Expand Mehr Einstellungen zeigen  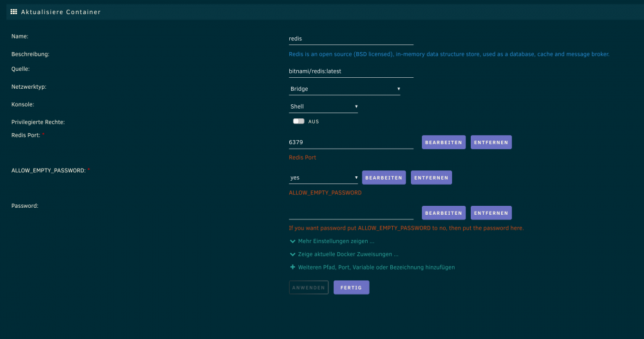pos(336,241)
